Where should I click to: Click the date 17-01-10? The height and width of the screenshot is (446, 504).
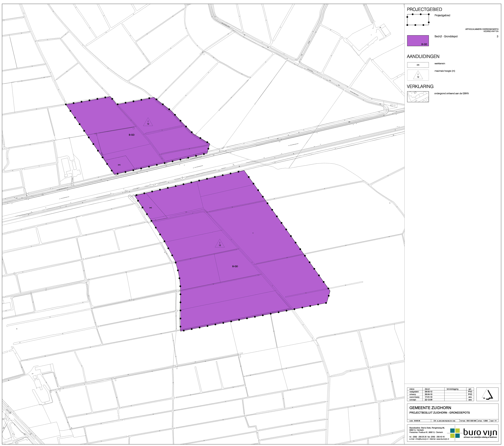[429, 397]
